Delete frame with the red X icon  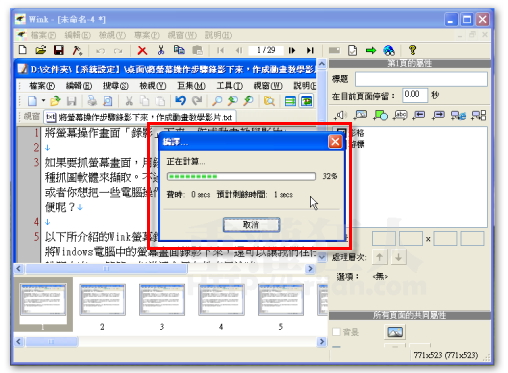click(x=142, y=50)
